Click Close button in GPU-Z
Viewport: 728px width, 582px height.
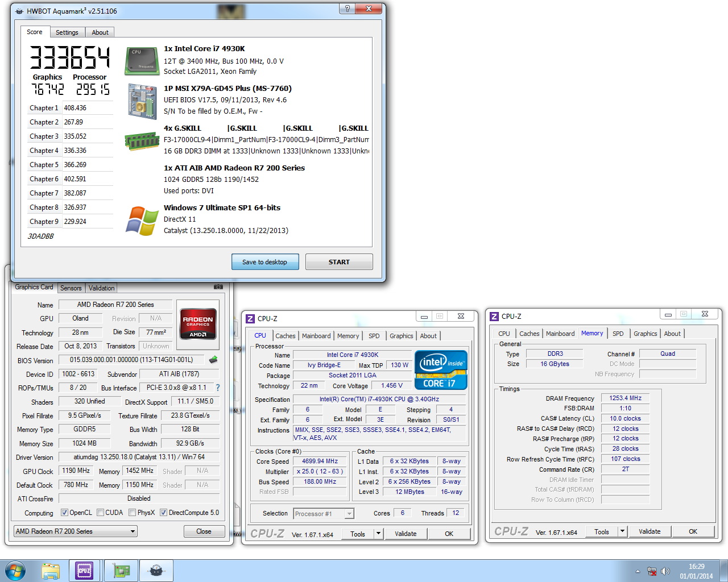204,531
